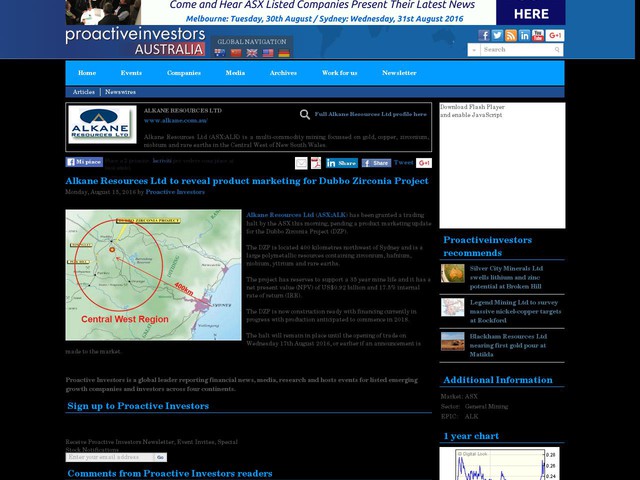Click the Download Flash Player notice
Viewport: 640px width, 480px height.
473,111
